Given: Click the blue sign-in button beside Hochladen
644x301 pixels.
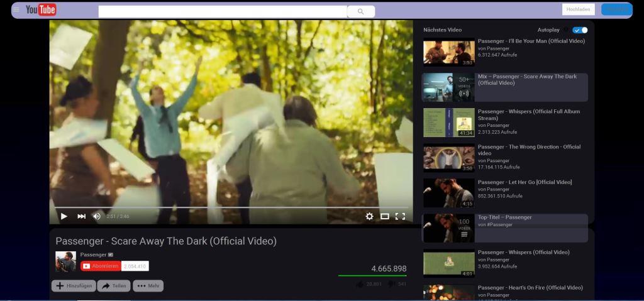Looking at the screenshot, I should click(616, 9).
